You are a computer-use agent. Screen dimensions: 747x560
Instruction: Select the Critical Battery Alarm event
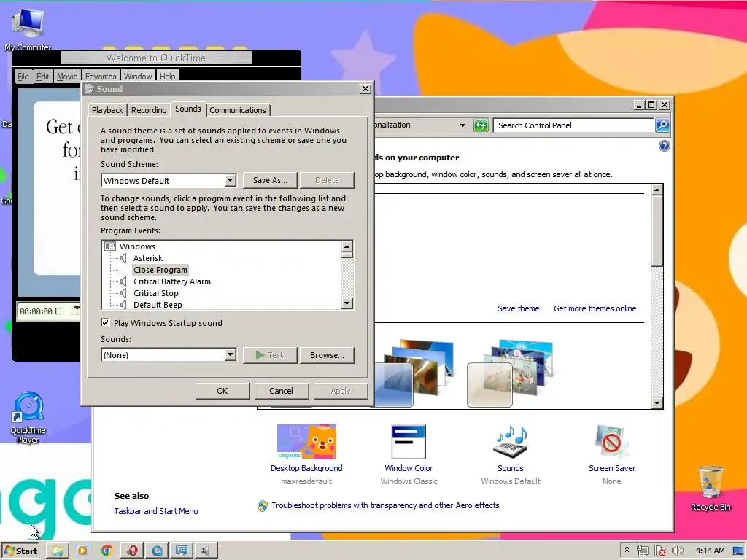tap(172, 281)
